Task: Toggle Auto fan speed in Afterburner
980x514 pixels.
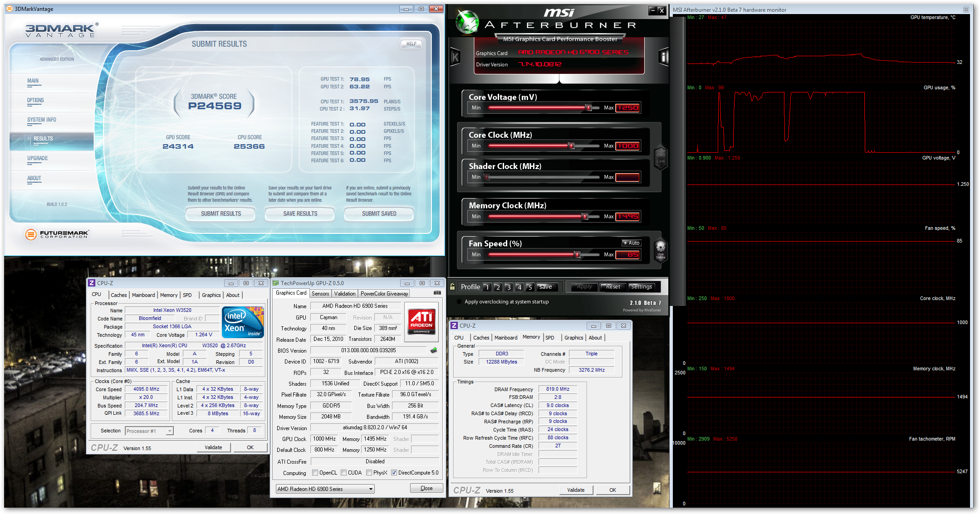Action: (x=631, y=243)
